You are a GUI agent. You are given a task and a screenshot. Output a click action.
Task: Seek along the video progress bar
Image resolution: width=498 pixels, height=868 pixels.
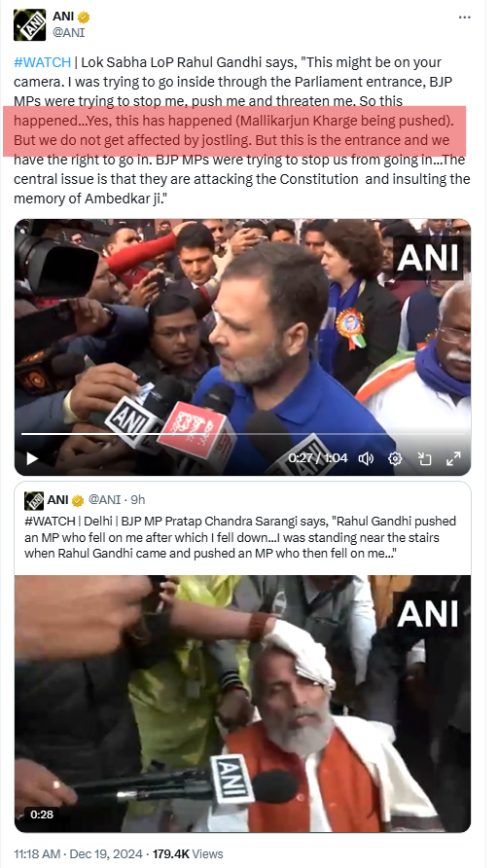[242, 434]
